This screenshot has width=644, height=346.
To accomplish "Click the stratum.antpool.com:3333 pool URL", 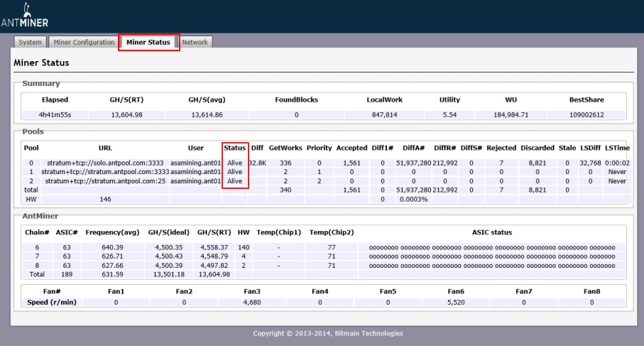I will pyautogui.click(x=105, y=172).
